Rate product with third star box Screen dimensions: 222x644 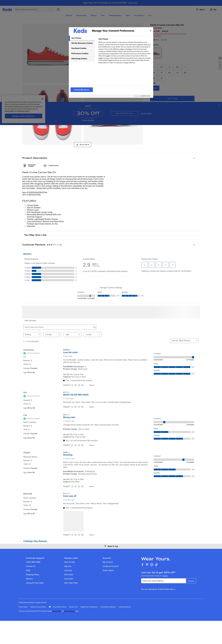click(159, 265)
